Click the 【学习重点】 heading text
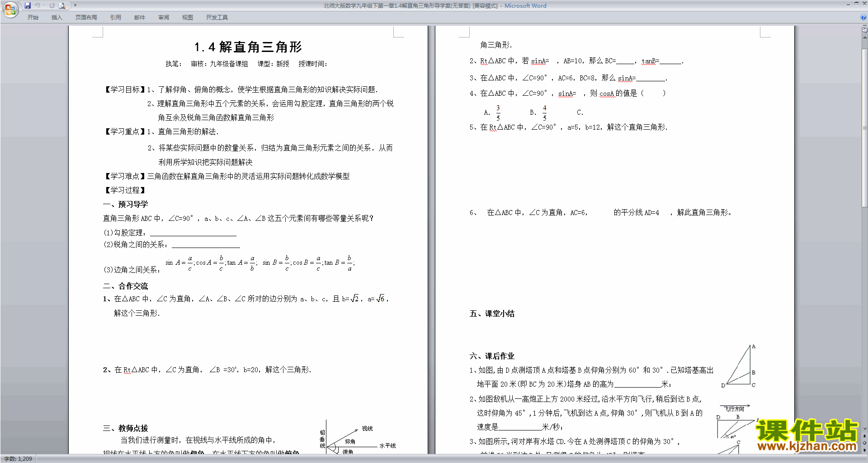The width and height of the screenshot is (868, 463). tap(125, 131)
